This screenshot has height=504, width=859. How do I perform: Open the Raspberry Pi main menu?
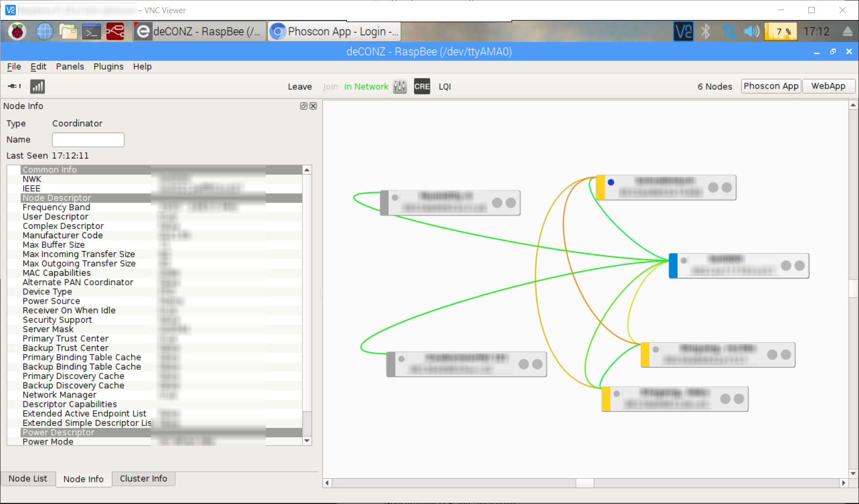17,32
